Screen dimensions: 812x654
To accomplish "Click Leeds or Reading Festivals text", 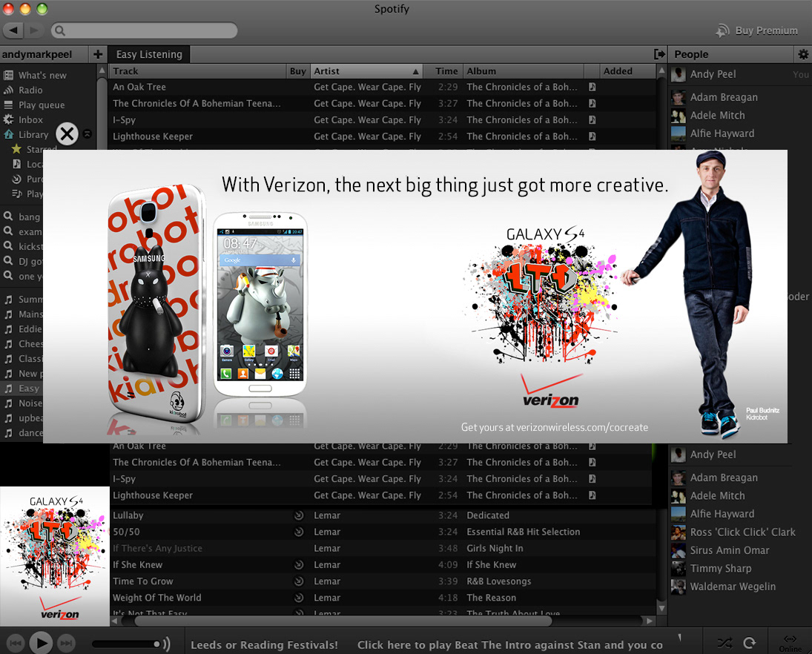I will tap(264, 645).
